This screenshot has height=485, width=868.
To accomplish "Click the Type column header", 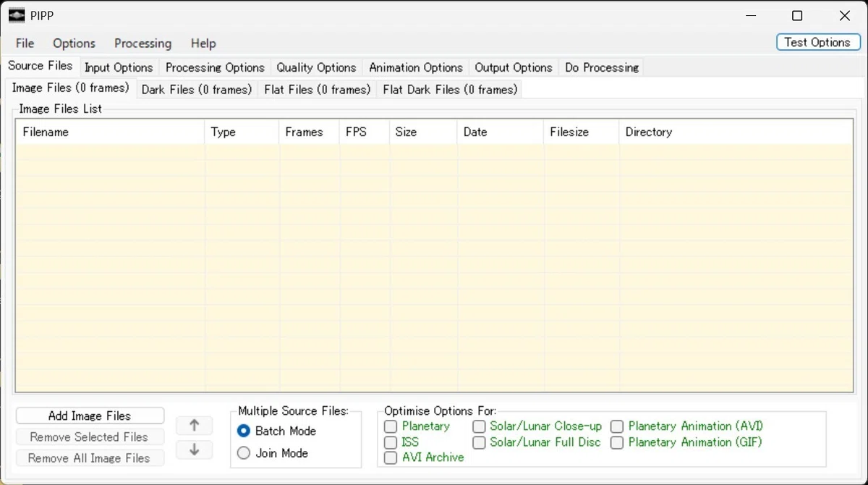I will pyautogui.click(x=242, y=132).
